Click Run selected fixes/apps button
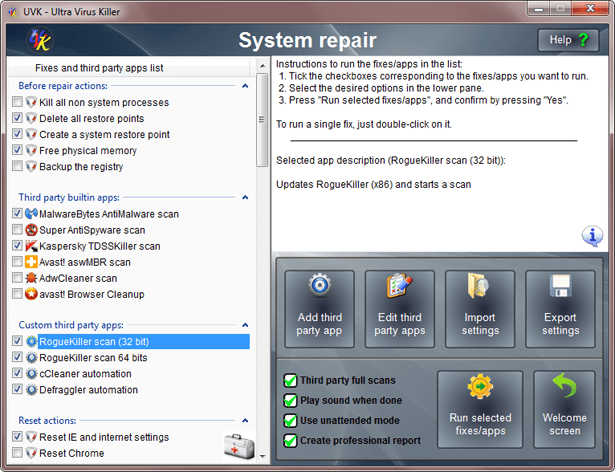 point(480,409)
